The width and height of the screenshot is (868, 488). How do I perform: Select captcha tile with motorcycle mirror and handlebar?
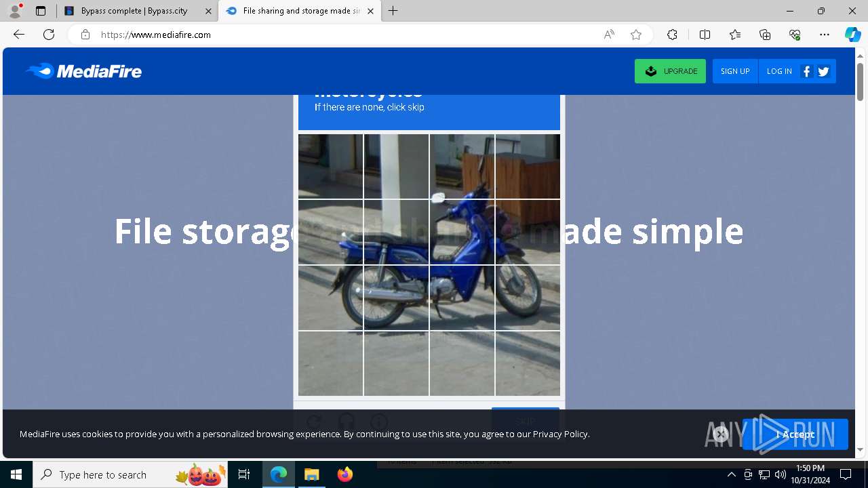click(462, 166)
